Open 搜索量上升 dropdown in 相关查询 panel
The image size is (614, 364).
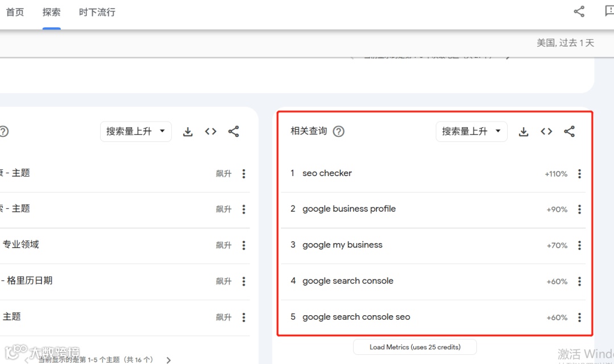(471, 131)
